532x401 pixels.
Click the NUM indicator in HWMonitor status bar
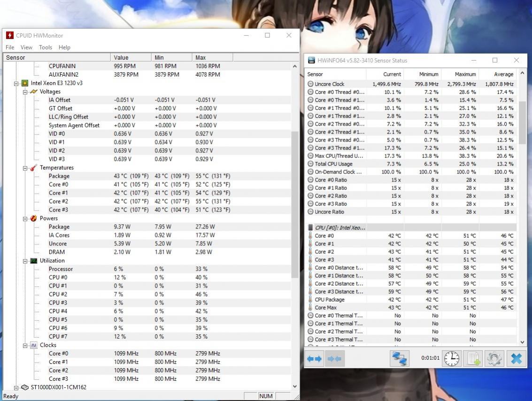(266, 396)
